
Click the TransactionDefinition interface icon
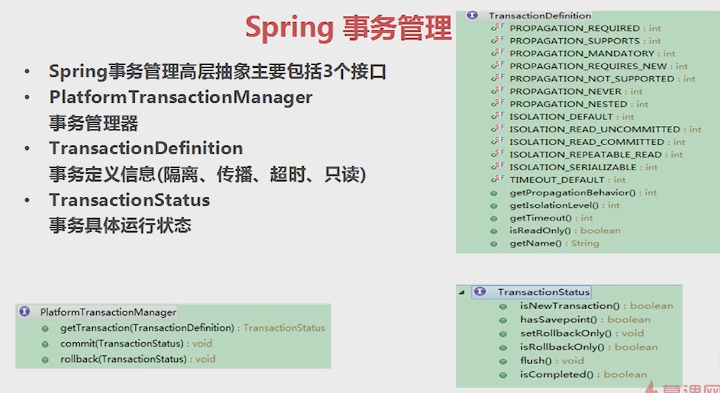click(x=472, y=15)
